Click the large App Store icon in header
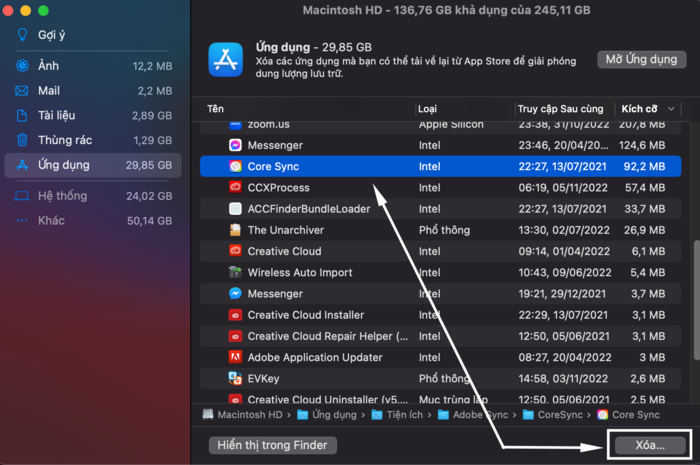Viewport: 700px width, 465px height. click(x=226, y=60)
